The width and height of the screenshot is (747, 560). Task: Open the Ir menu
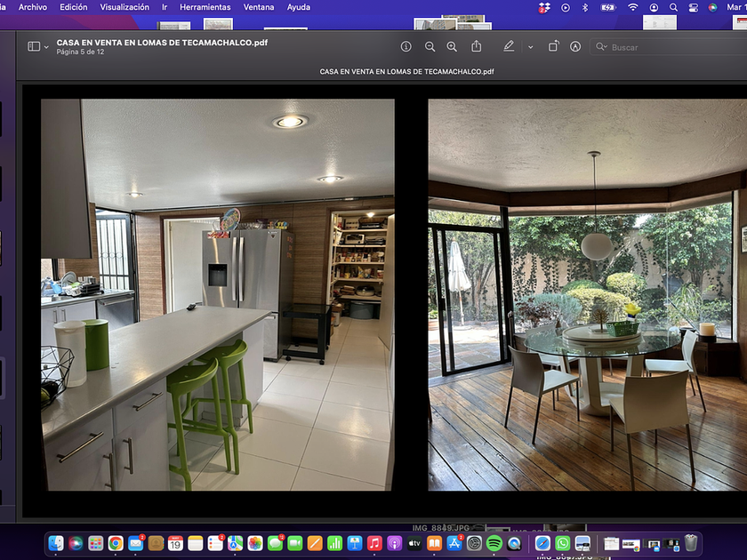coord(165,7)
